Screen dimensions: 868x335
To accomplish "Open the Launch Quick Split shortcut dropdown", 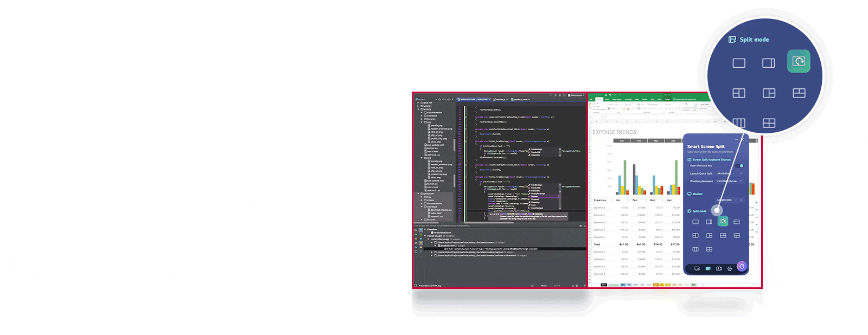I will click(x=729, y=173).
